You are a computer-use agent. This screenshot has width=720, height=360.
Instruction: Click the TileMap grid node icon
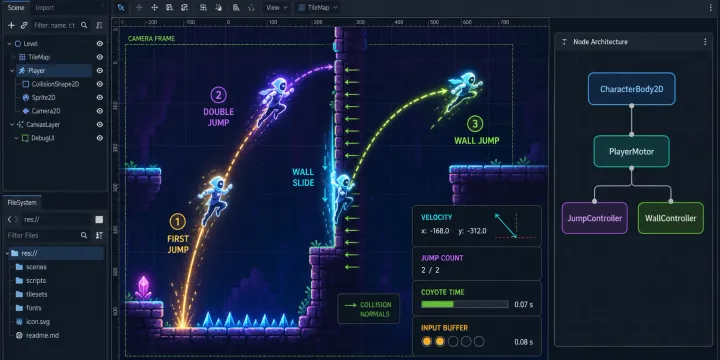coord(22,57)
